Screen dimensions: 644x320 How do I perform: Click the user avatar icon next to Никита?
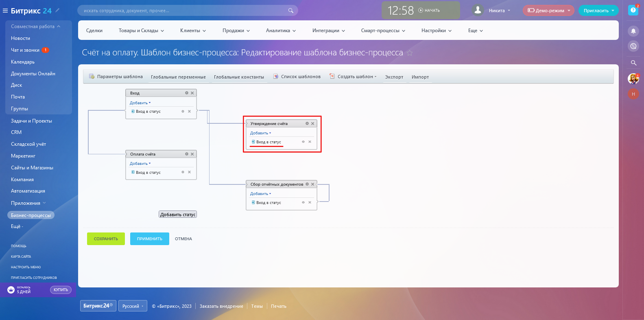pyautogui.click(x=478, y=10)
